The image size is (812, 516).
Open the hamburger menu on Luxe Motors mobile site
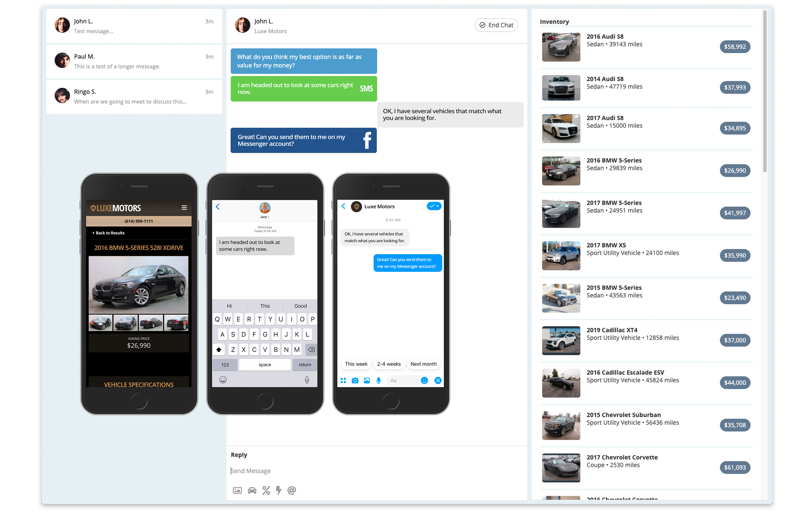tap(184, 208)
